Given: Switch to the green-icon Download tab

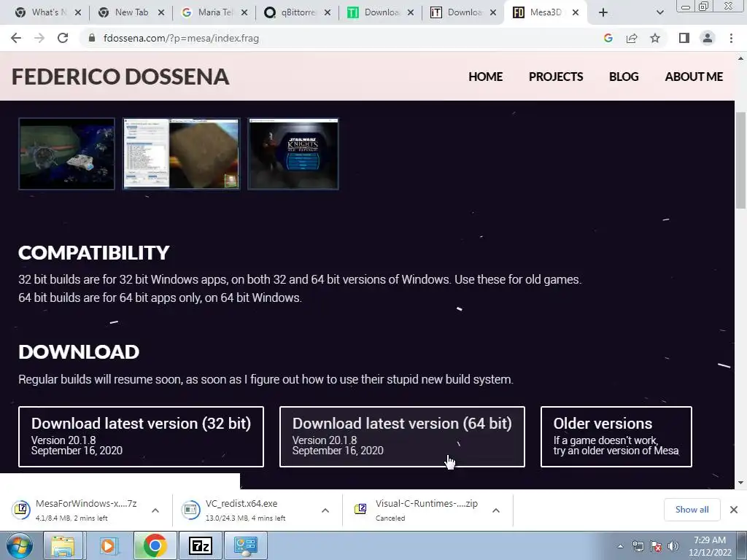Looking at the screenshot, I should pos(379,12).
